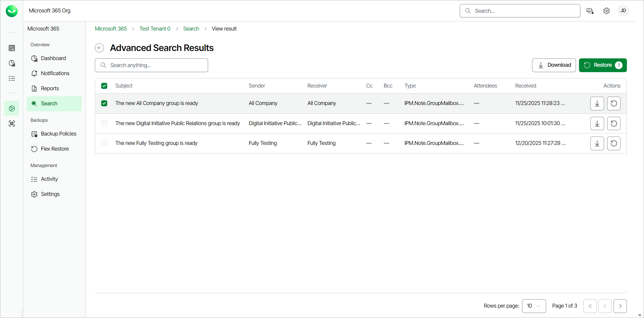Go back with the circled arrow icon
This screenshot has height=318, width=644.
[100, 48]
